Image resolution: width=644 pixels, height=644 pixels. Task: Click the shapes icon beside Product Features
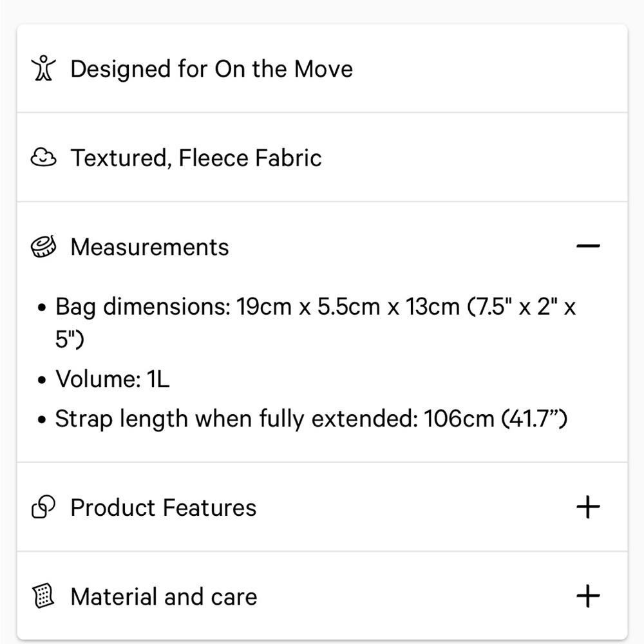point(44,507)
